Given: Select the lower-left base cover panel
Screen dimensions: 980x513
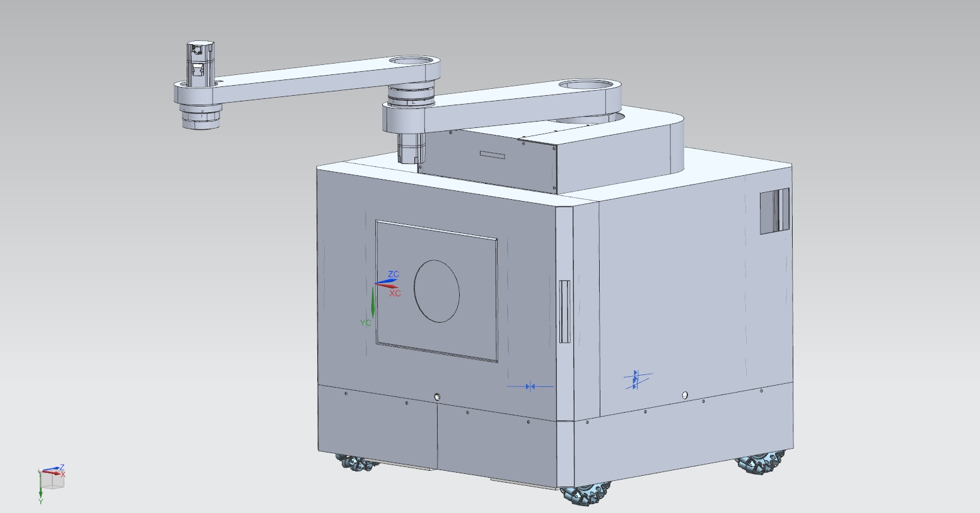Looking at the screenshot, I should click(x=377, y=426).
